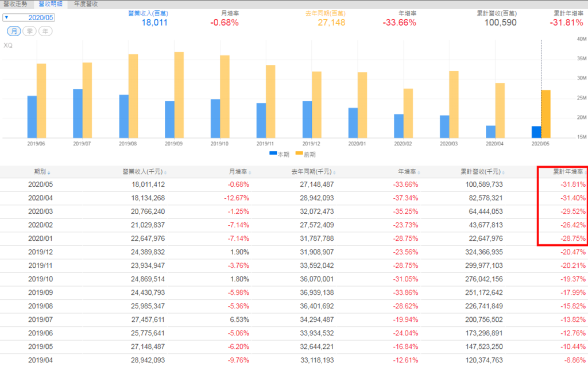Click monthly growth -12.67%
588x366 pixels.
[237, 198]
